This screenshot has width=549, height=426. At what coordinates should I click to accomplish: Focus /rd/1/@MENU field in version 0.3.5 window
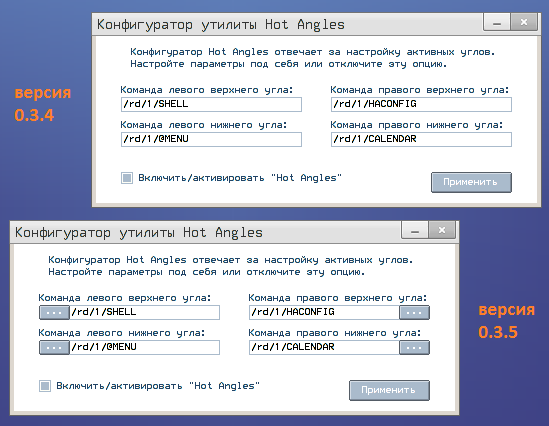(x=145, y=347)
